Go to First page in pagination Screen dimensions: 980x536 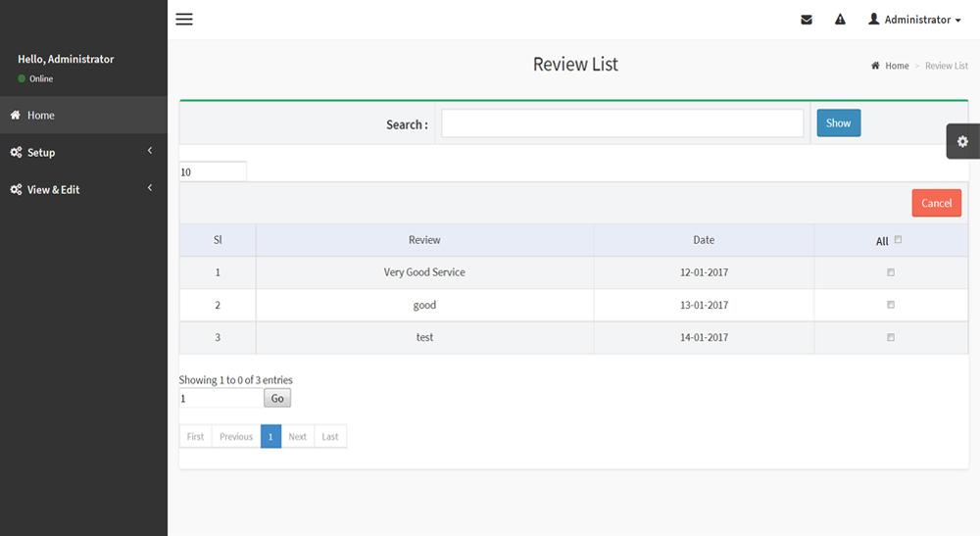pyautogui.click(x=196, y=437)
